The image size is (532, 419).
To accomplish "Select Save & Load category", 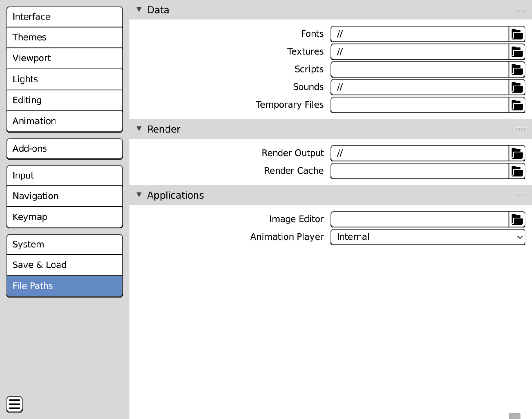I will click(64, 265).
